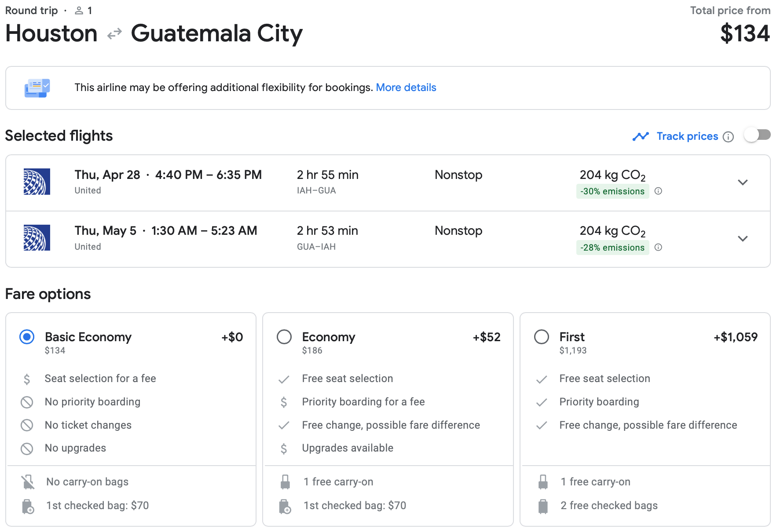Click the Track prices info icon

click(729, 137)
